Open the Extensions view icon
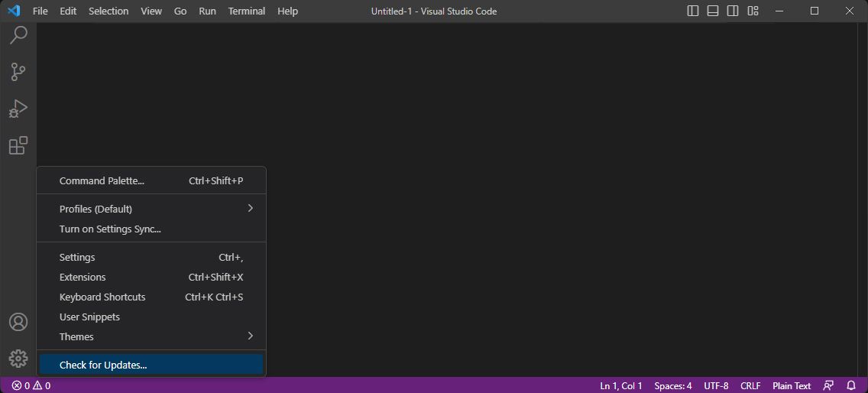The image size is (868, 393). (x=18, y=145)
